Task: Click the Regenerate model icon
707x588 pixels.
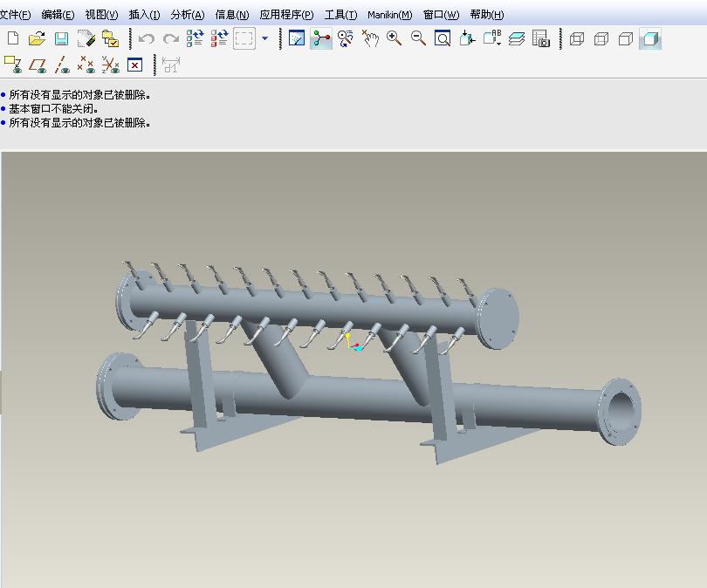Action: 195,38
